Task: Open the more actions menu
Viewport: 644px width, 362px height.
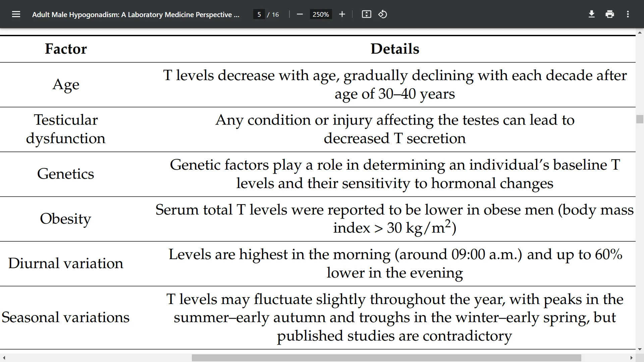Action: (x=628, y=14)
